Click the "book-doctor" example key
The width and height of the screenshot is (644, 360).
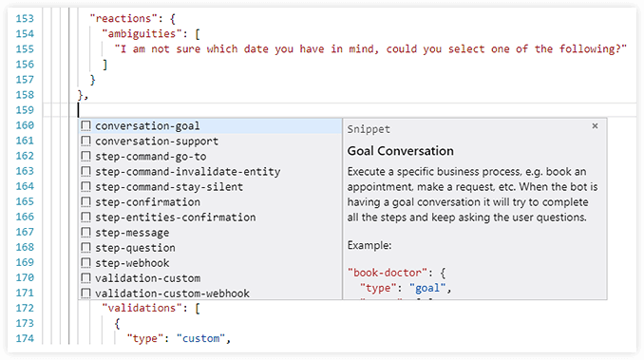[388, 273]
